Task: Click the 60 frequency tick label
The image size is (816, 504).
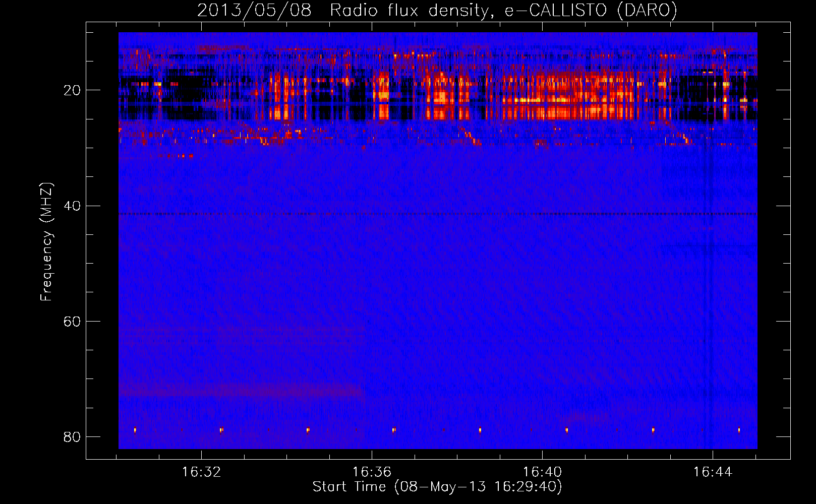Action: click(x=72, y=321)
